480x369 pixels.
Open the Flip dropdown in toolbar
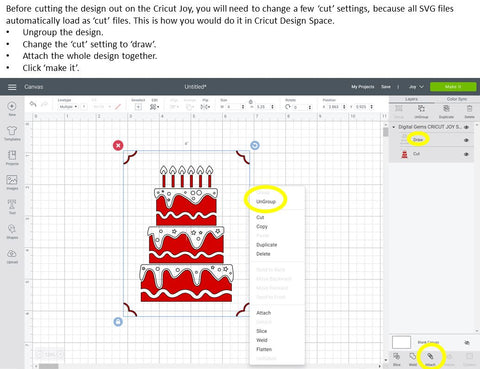coord(205,107)
